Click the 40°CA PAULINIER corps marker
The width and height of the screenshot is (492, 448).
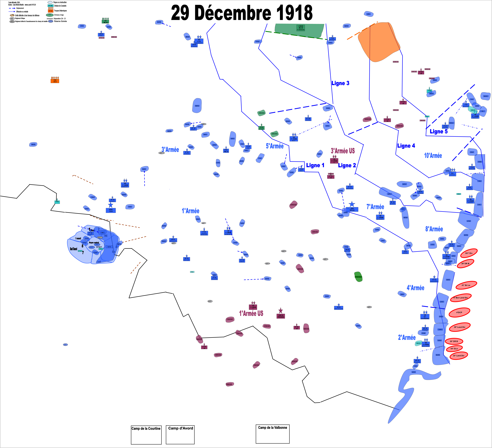pos(417,361)
